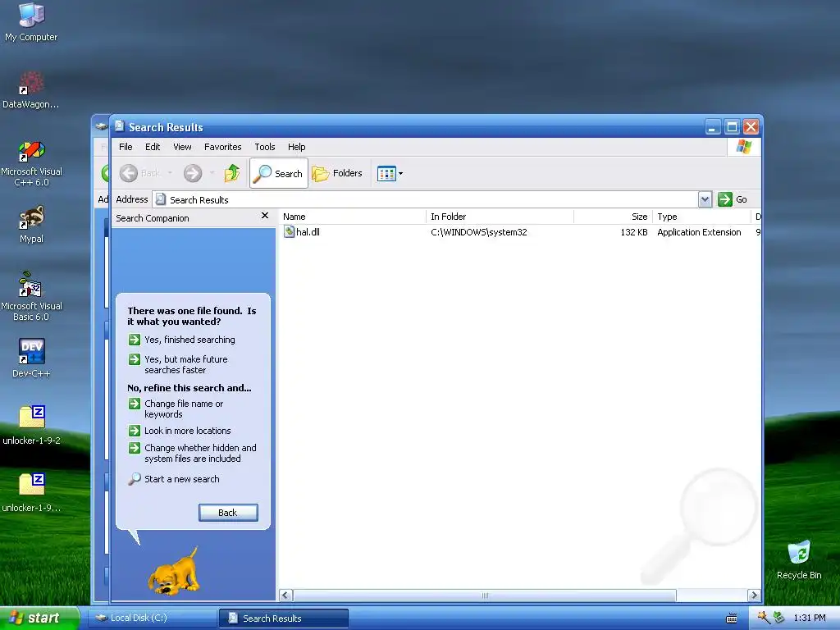This screenshot has height=630, width=840.
Task: Click the Application Extension type cell
Action: point(699,232)
